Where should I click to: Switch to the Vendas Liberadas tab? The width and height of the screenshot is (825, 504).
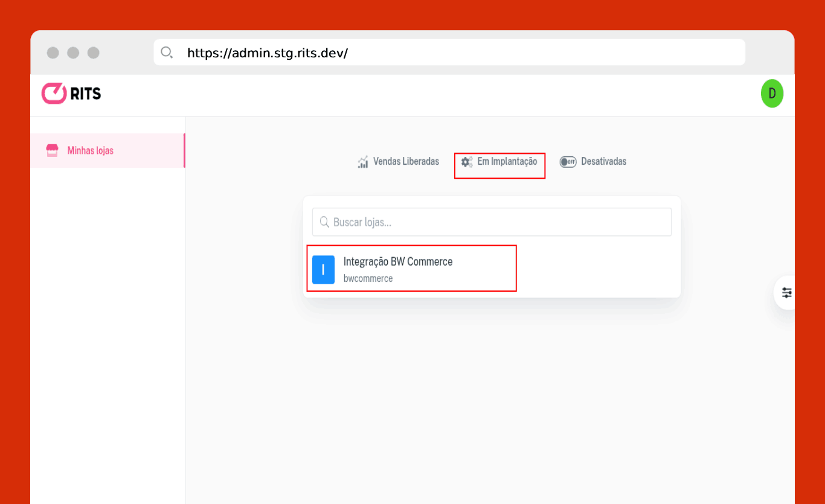(398, 162)
